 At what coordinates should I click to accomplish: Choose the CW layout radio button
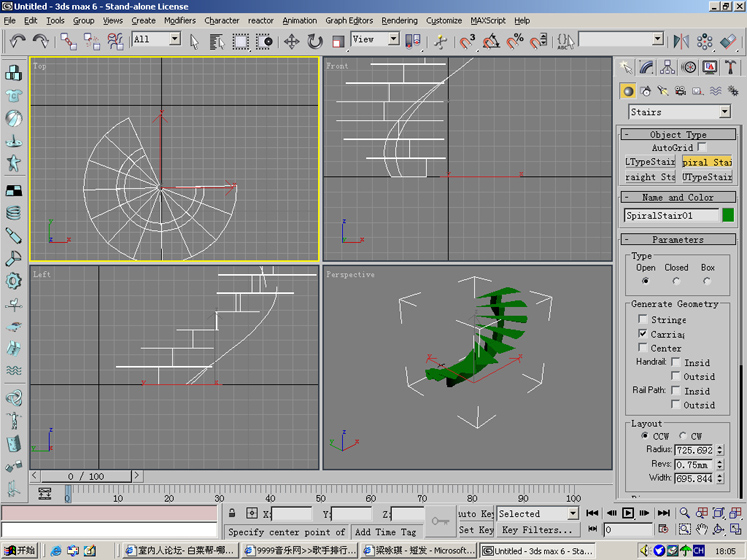[683, 436]
